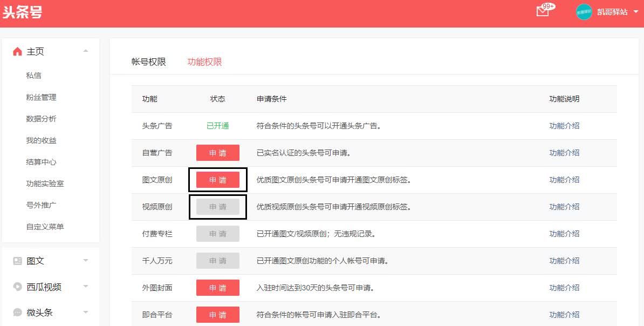Go to 数据分析 in the sidebar

(x=41, y=119)
